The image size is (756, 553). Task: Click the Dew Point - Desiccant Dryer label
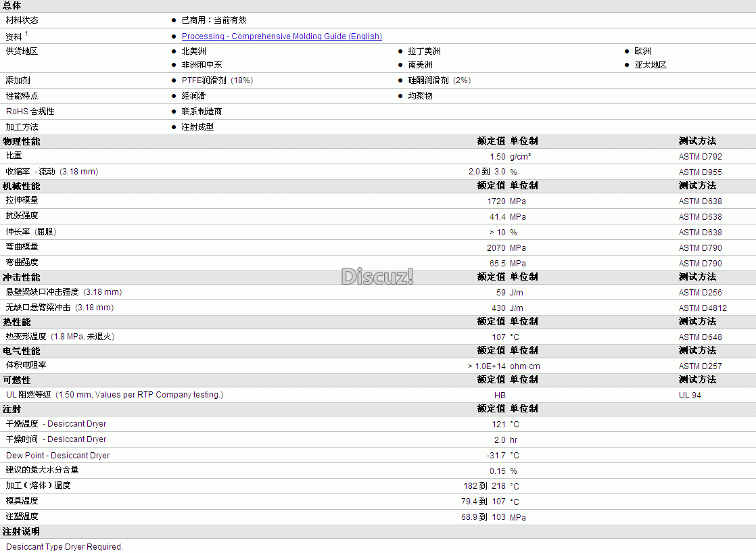click(58, 456)
